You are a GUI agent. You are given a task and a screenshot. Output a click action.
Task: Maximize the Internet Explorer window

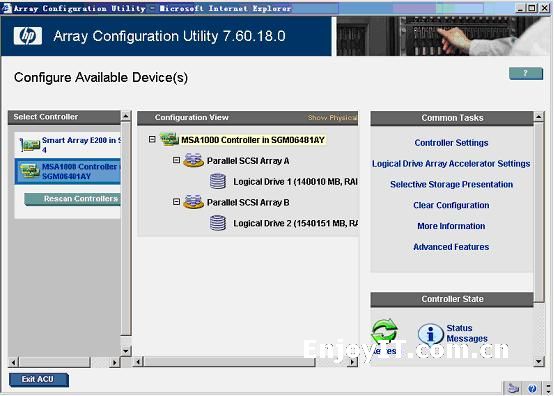point(531,8)
